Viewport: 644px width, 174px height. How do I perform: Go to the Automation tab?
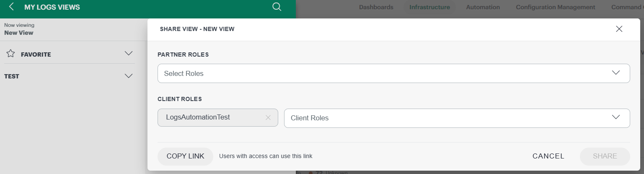click(483, 7)
